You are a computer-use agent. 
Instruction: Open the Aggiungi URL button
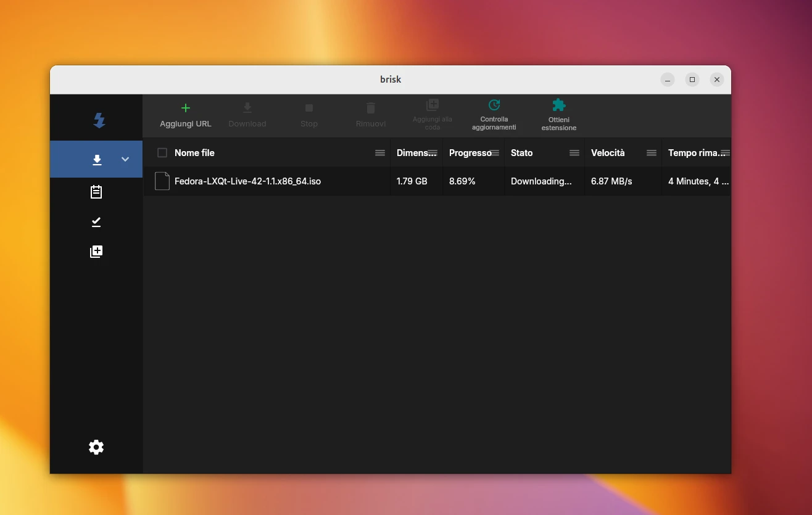(x=185, y=115)
